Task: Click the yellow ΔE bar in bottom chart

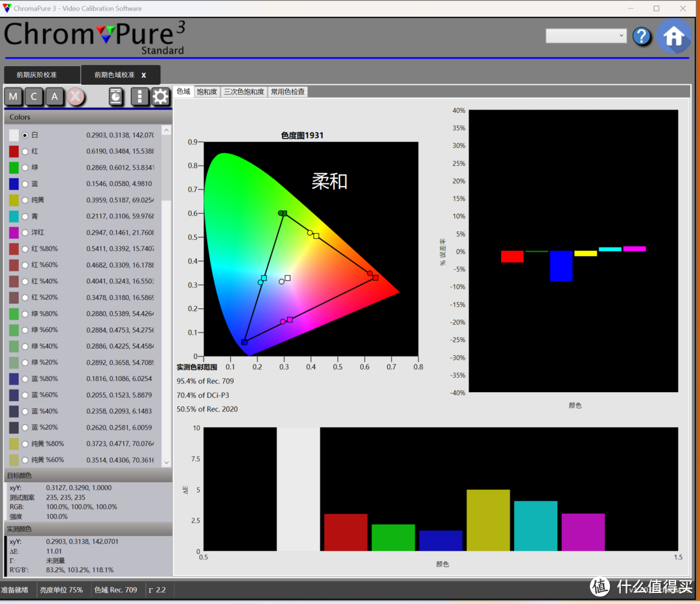Action: pos(488,520)
